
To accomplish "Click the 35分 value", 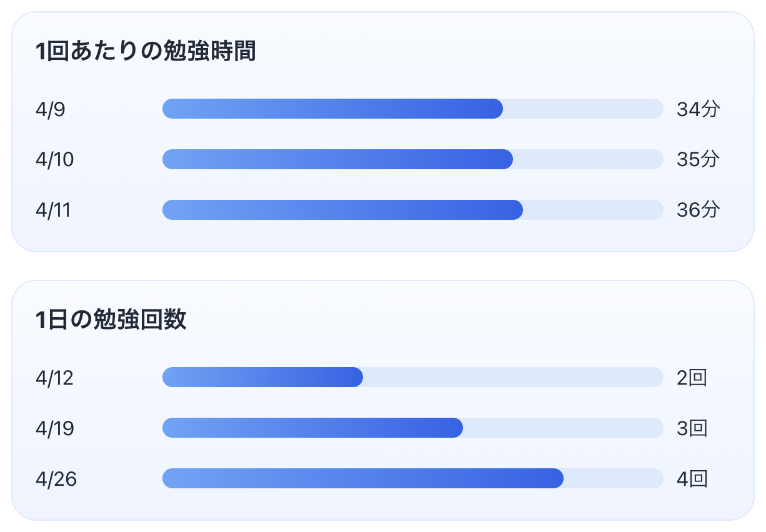I will click(x=698, y=160).
